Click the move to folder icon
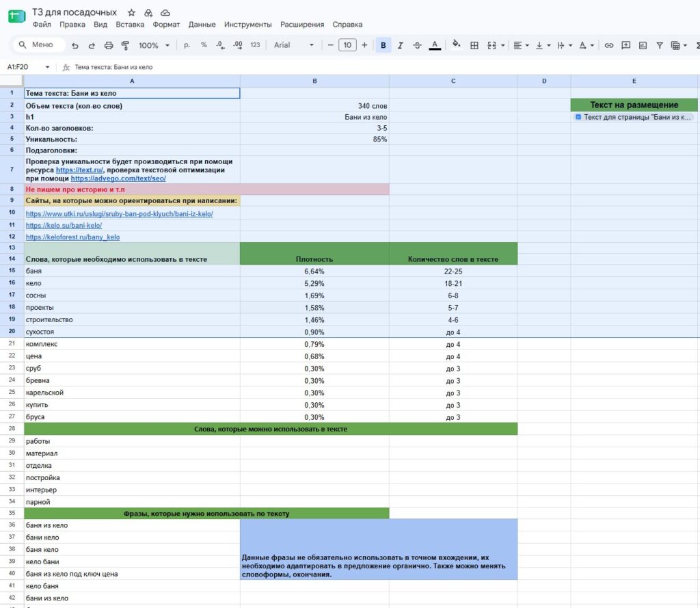This screenshot has width=700, height=608. [148, 12]
